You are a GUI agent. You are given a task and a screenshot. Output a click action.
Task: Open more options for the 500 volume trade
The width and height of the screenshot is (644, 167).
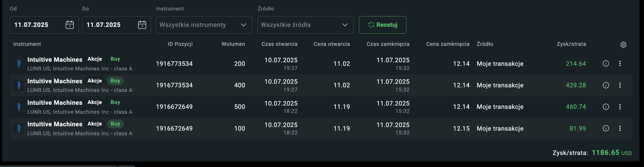[620, 107]
